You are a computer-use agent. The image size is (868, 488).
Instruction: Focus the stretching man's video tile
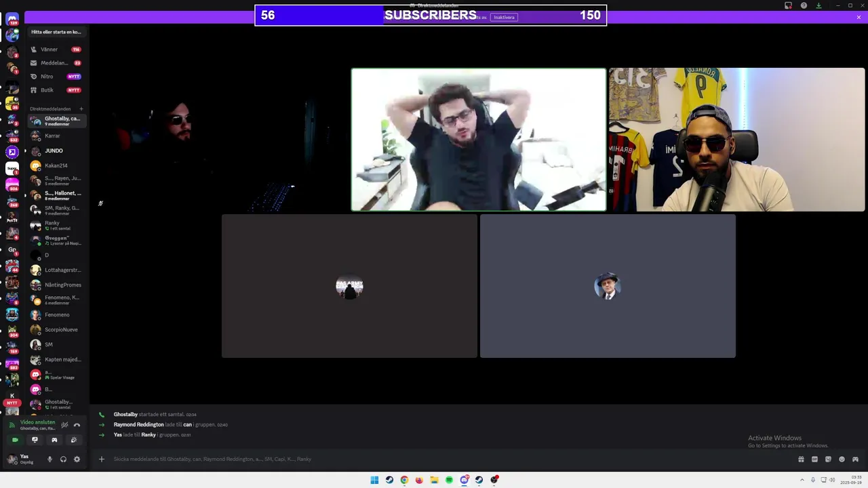coord(479,140)
